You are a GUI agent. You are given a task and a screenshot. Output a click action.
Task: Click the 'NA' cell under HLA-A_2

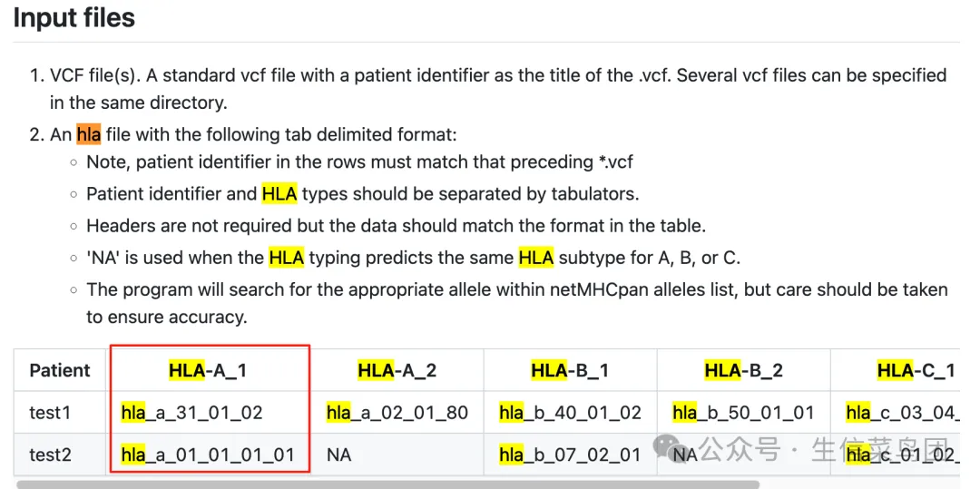tap(338, 455)
